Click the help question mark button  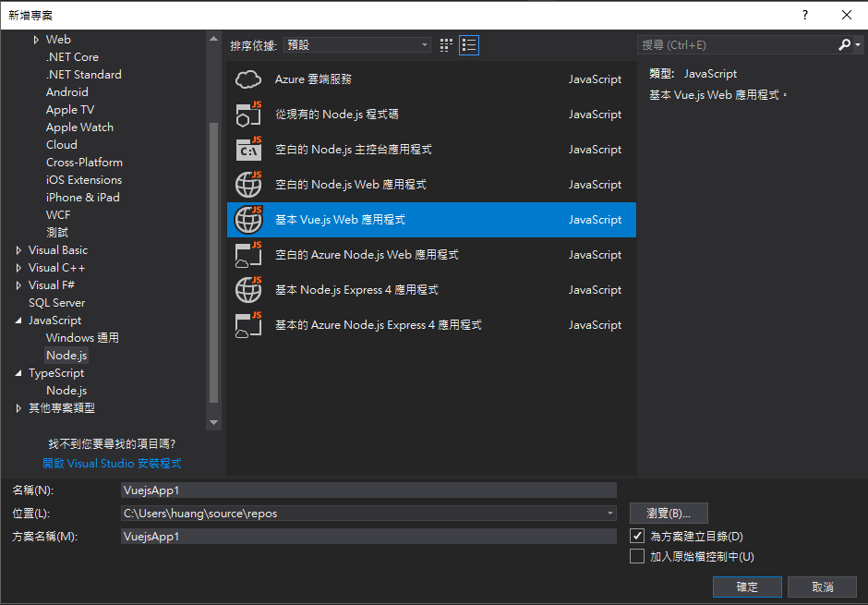(805, 15)
